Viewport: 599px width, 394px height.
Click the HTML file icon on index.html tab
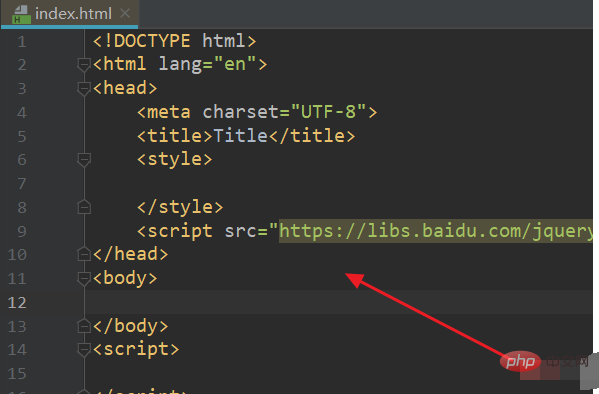tap(21, 15)
